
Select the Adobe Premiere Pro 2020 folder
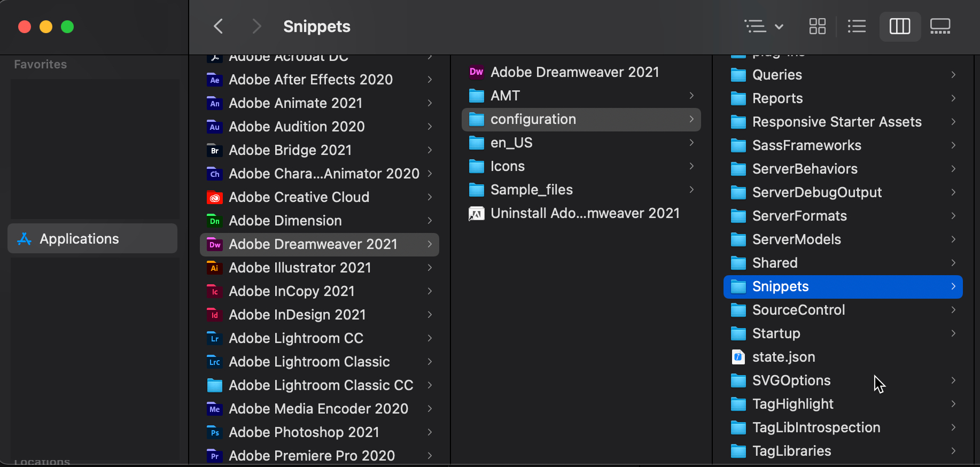click(x=312, y=456)
